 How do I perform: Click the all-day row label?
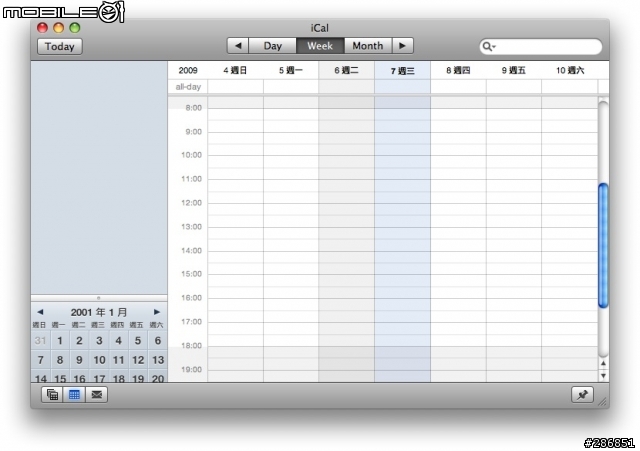point(188,87)
